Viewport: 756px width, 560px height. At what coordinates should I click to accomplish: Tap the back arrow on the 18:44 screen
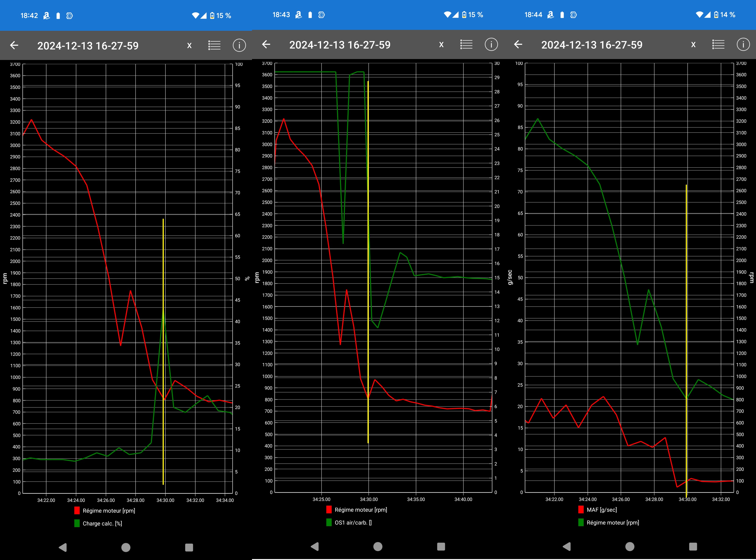[518, 44]
